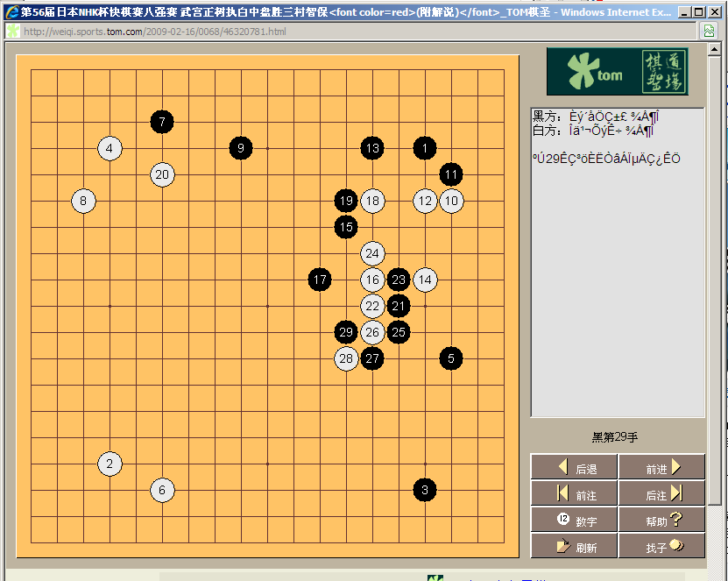Click white stone numbered 16
Image resolution: width=728 pixels, height=581 pixels.
[372, 280]
